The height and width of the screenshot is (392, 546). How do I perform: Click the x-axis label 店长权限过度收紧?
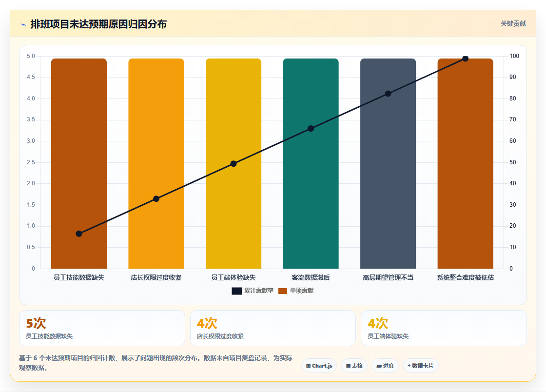coord(156,277)
